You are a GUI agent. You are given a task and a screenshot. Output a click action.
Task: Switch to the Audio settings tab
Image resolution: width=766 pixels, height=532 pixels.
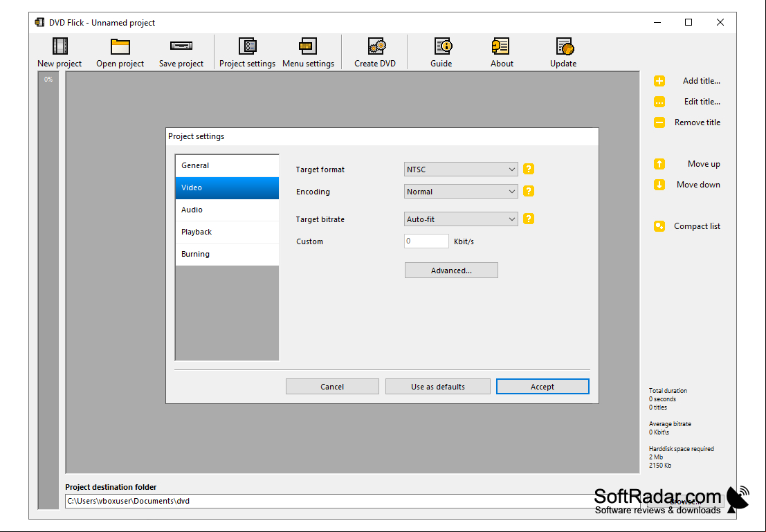click(x=227, y=210)
